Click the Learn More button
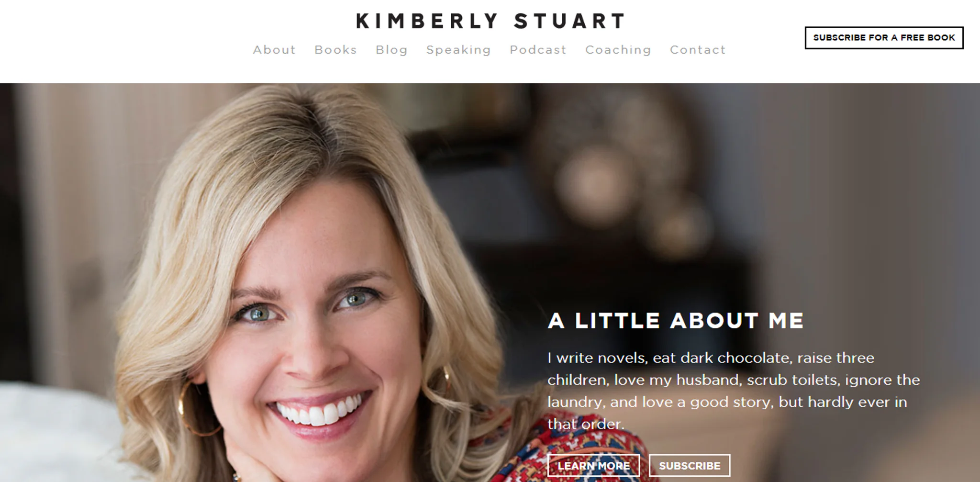Image resolution: width=980 pixels, height=482 pixels. point(593,465)
